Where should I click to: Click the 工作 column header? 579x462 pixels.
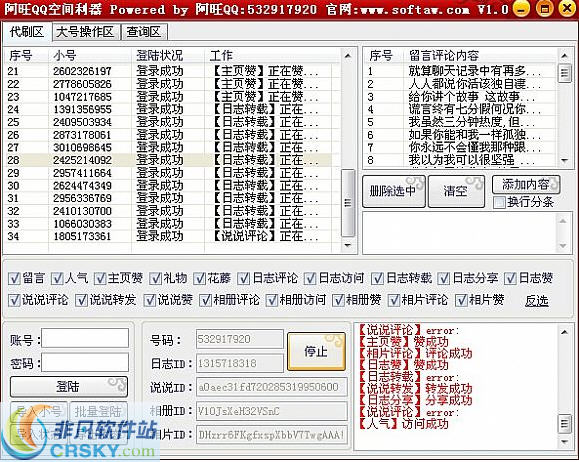pos(272,56)
